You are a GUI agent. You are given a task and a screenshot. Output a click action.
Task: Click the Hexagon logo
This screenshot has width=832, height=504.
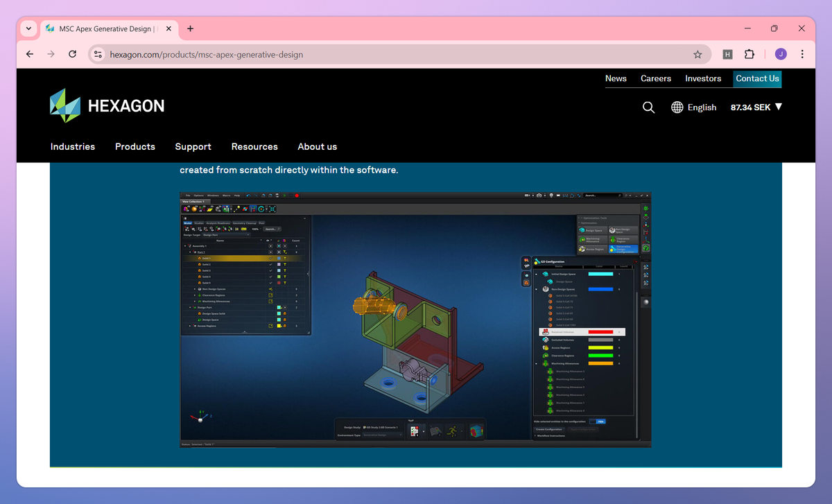(x=107, y=106)
